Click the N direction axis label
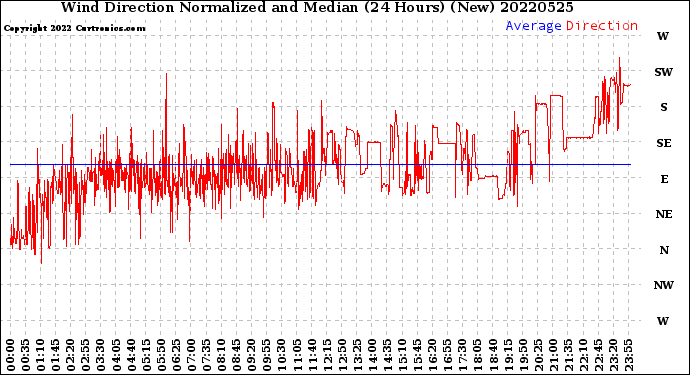The height and width of the screenshot is (375, 690). click(664, 250)
